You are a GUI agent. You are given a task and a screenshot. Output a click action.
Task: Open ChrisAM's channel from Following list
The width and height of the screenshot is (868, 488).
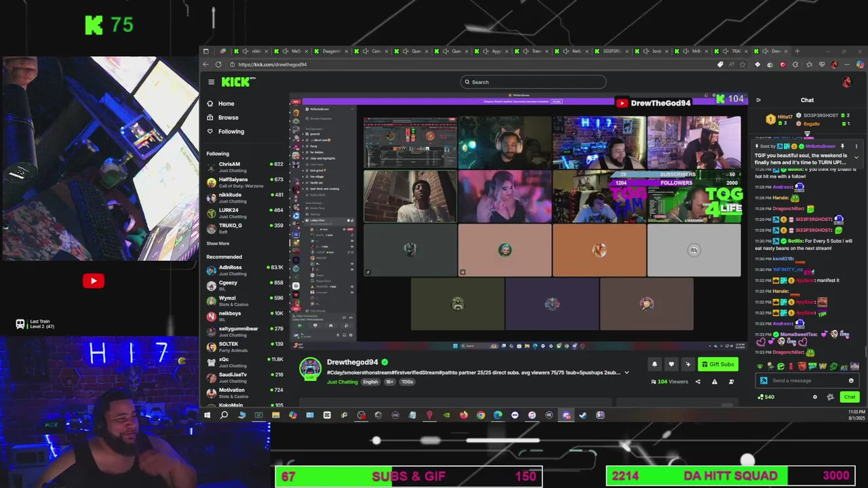(x=245, y=167)
